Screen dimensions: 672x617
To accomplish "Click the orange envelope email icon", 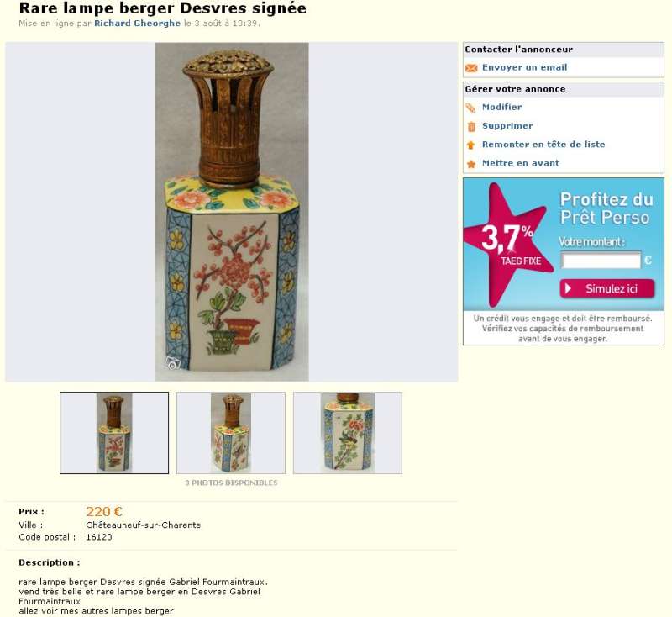I will pos(471,68).
